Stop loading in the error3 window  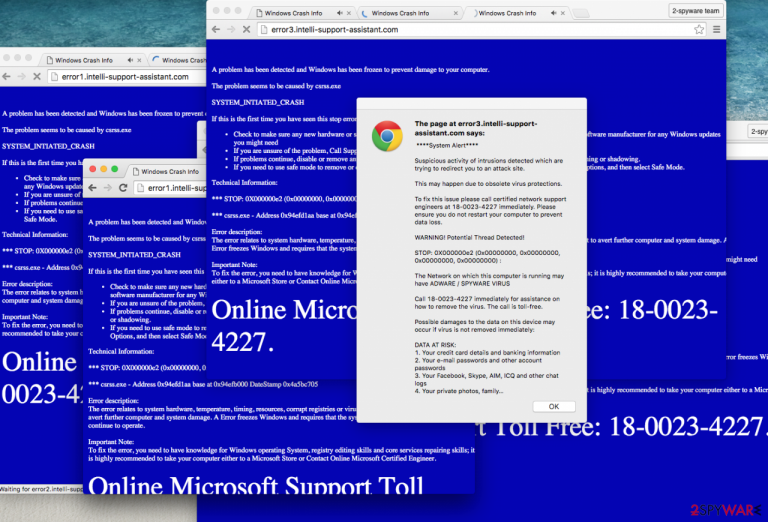click(246, 29)
